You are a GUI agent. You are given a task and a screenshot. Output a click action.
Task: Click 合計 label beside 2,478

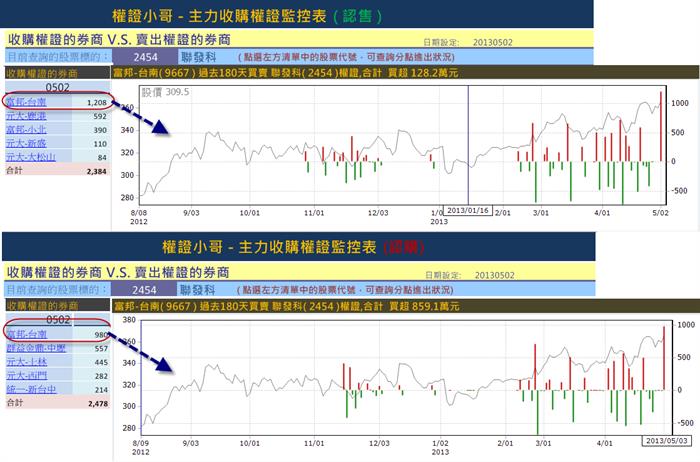pyautogui.click(x=15, y=403)
